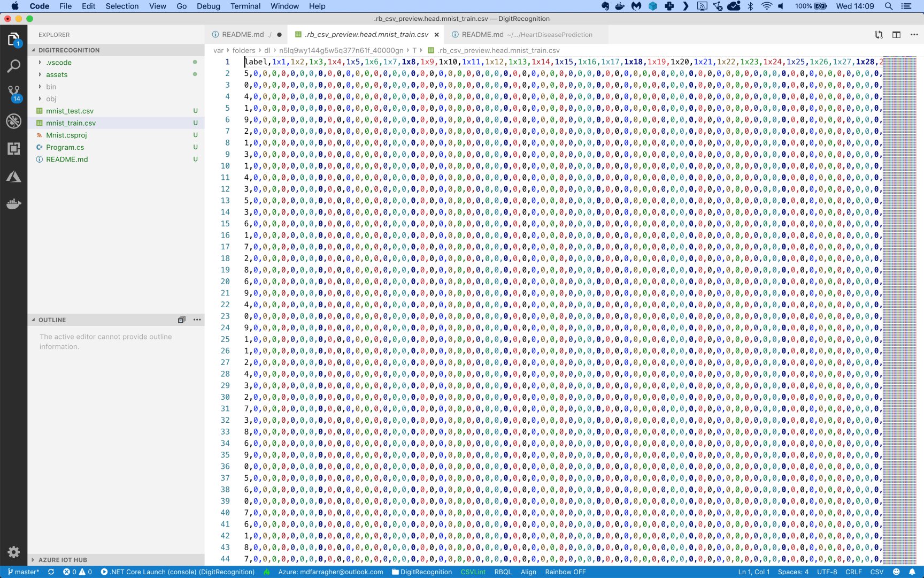Expand the .vscode folder in Explorer
This screenshot has height=578, width=924.
(x=59, y=62)
